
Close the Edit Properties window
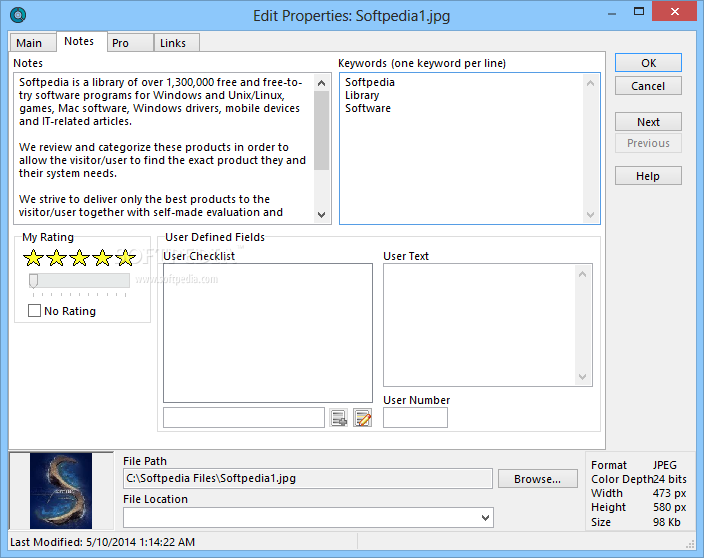pyautogui.click(x=674, y=11)
